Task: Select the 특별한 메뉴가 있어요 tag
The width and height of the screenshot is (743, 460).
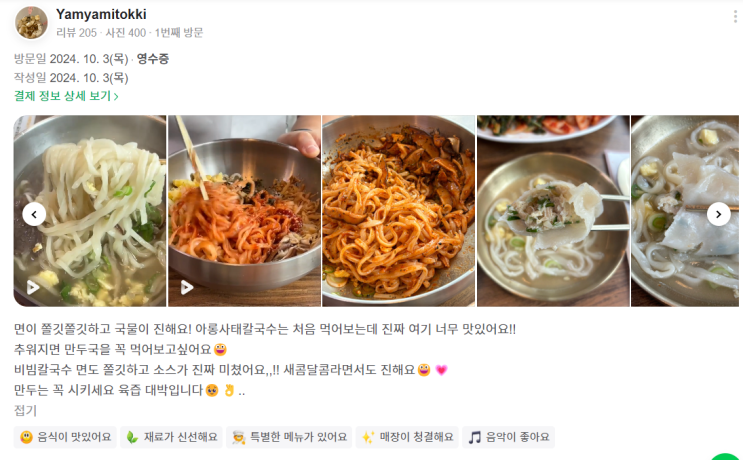Action: (289, 437)
